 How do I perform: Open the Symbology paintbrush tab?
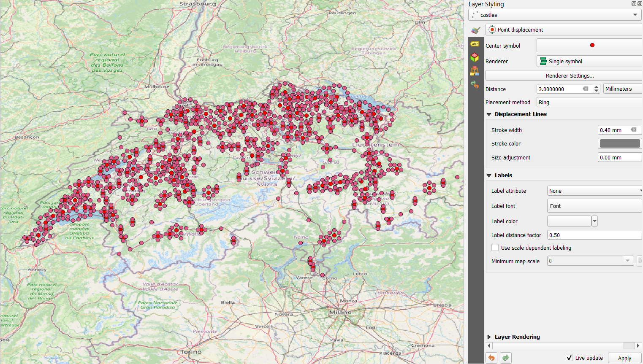click(476, 30)
